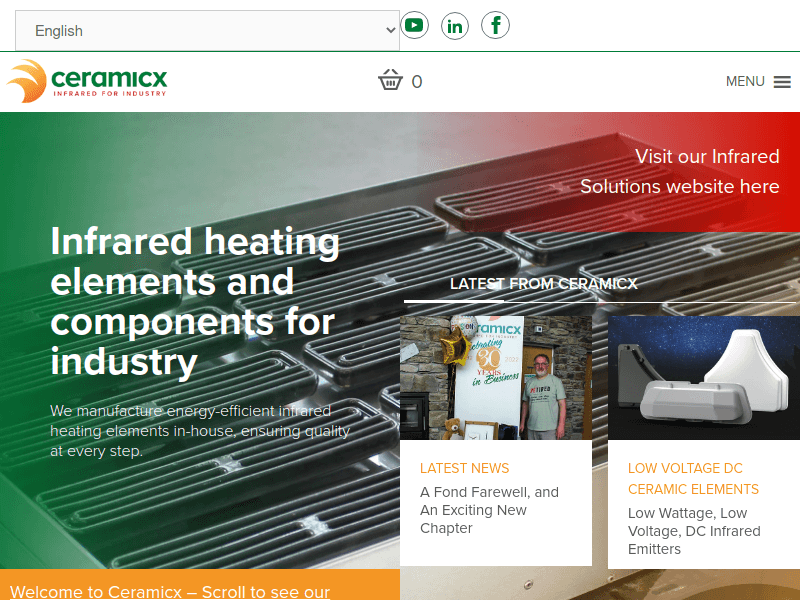This screenshot has height=600, width=800.
Task: Click the LinkedIn social icon
Action: (x=455, y=25)
